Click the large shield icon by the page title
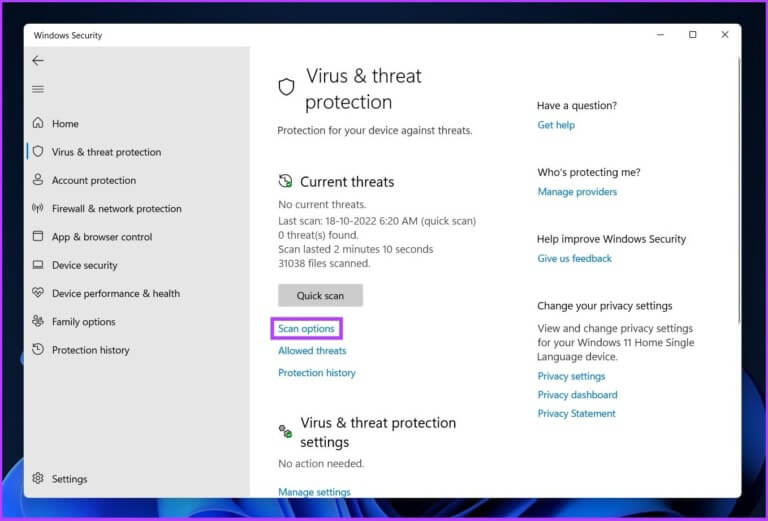This screenshot has height=521, width=768. [287, 87]
